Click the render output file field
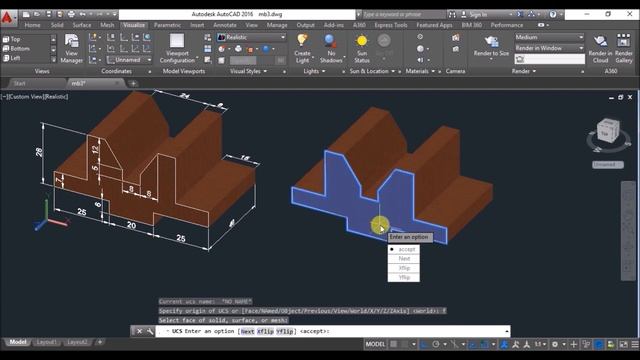This screenshot has width=640, height=360. (549, 59)
